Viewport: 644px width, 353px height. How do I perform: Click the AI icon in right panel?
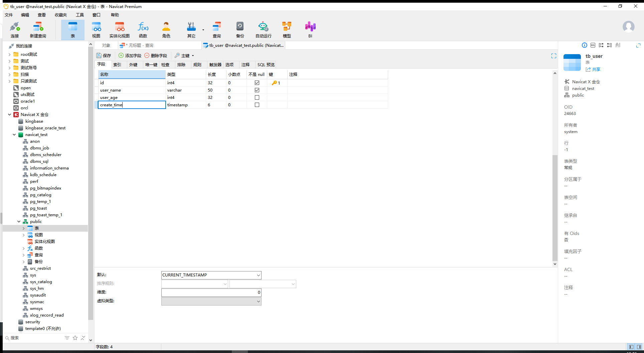point(618,45)
